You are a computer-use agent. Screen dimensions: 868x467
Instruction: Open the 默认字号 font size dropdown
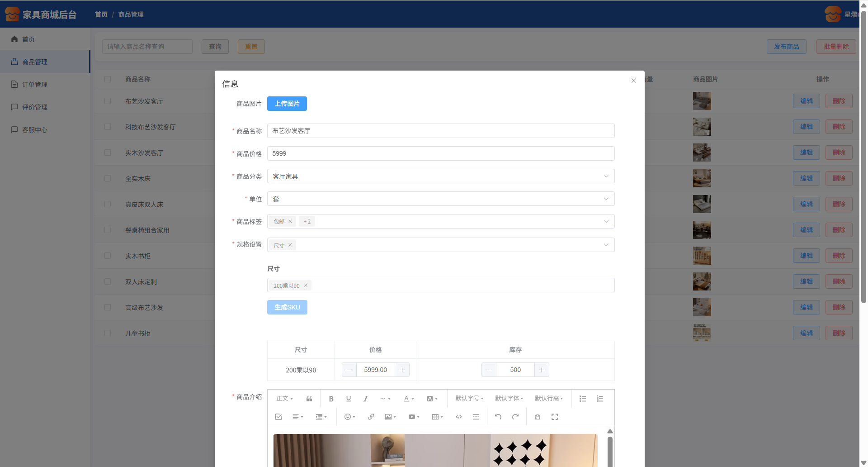coord(469,399)
